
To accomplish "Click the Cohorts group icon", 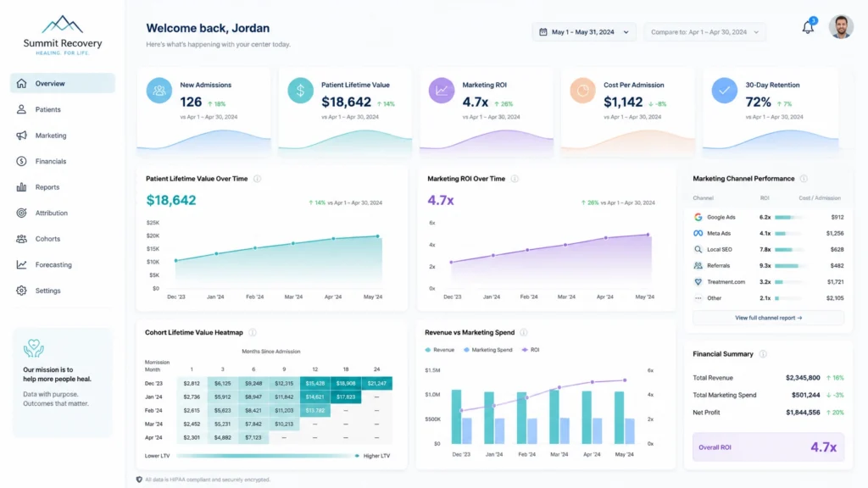I will click(x=21, y=239).
